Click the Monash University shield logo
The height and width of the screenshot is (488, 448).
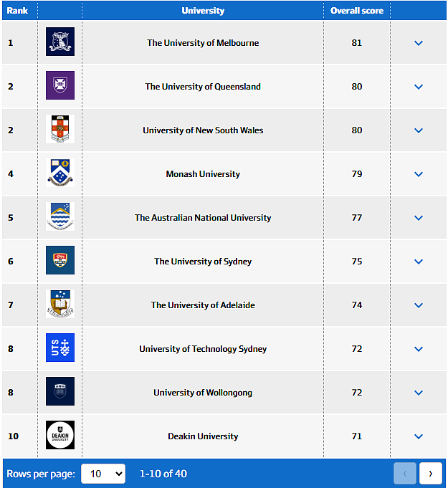tap(60, 173)
